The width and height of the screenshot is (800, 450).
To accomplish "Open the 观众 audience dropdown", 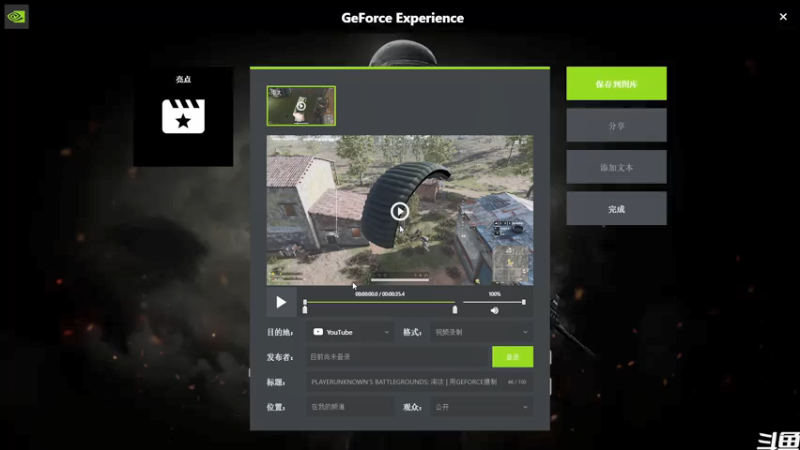I will [x=481, y=407].
